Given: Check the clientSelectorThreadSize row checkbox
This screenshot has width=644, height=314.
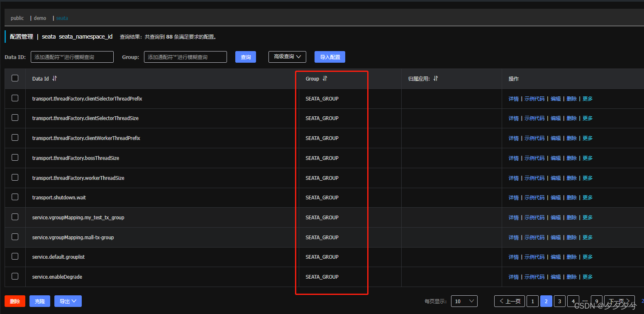Looking at the screenshot, I should point(15,118).
